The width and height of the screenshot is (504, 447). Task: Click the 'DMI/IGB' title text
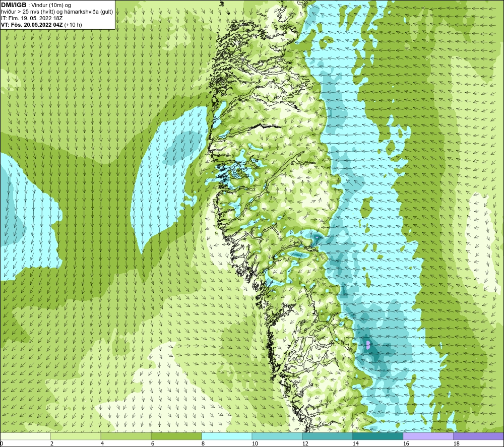pyautogui.click(x=14, y=5)
